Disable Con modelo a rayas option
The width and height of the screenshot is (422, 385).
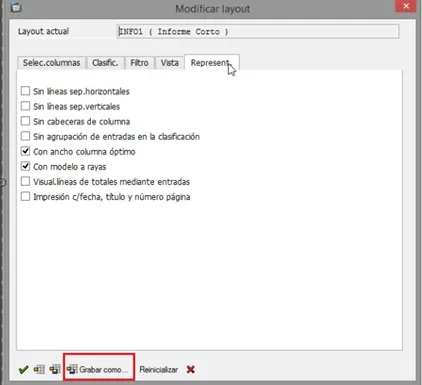click(25, 166)
